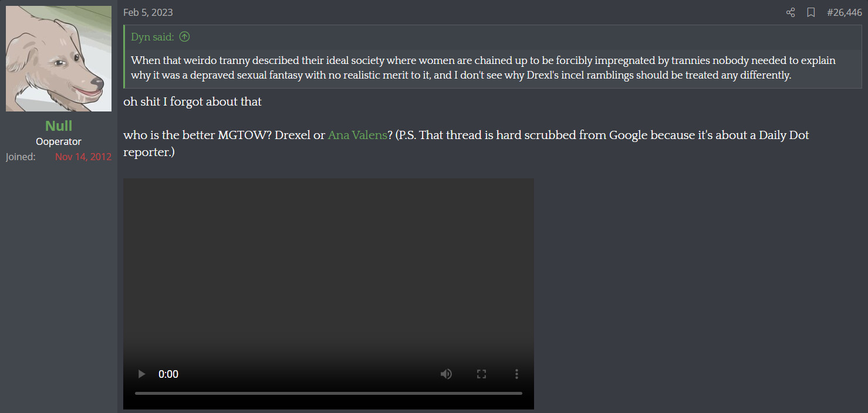Screen dimensions: 868x413
Task: Click the 'Joined:' label under the username
Action: tap(21, 157)
